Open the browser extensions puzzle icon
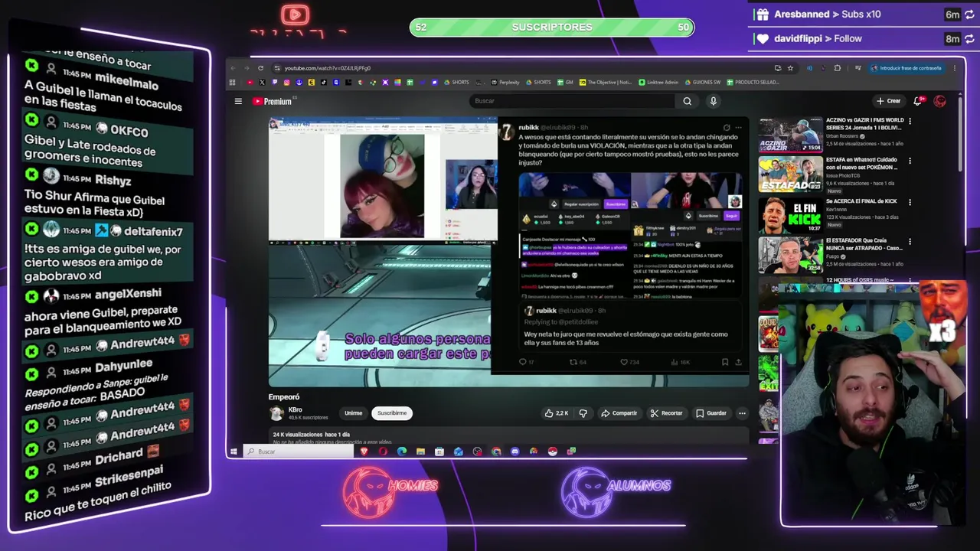 [837, 68]
